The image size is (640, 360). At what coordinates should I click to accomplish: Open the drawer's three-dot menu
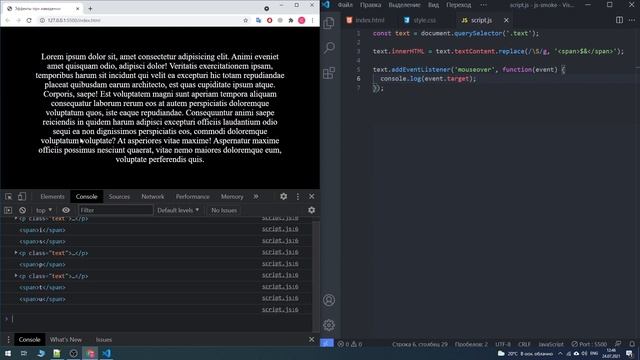[8, 340]
